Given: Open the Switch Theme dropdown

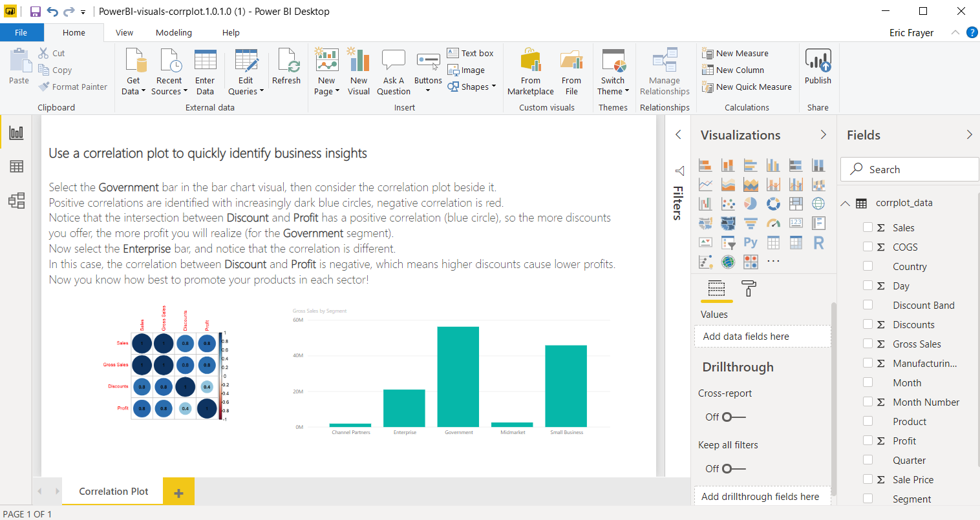Looking at the screenshot, I should pyautogui.click(x=613, y=72).
